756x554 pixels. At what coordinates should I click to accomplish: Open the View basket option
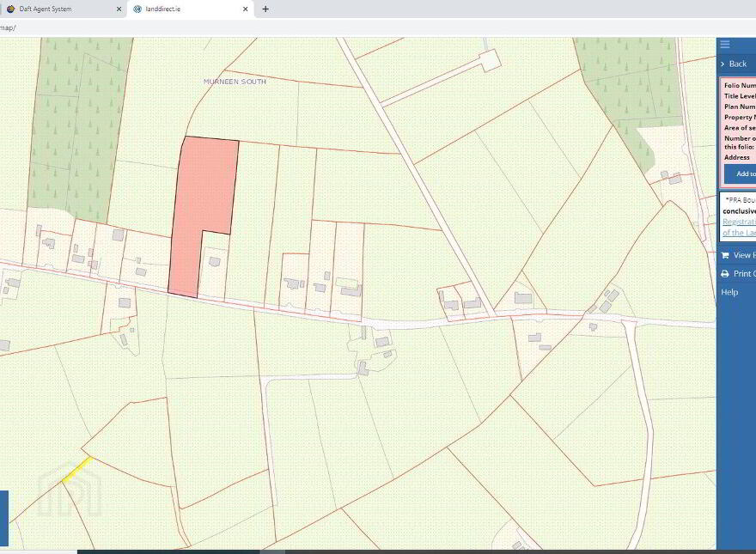(x=738, y=255)
